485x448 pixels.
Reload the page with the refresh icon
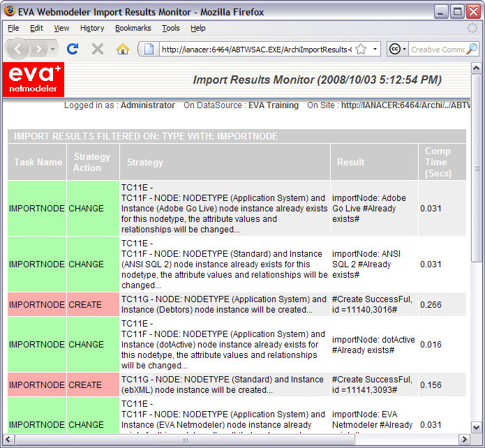[x=72, y=49]
